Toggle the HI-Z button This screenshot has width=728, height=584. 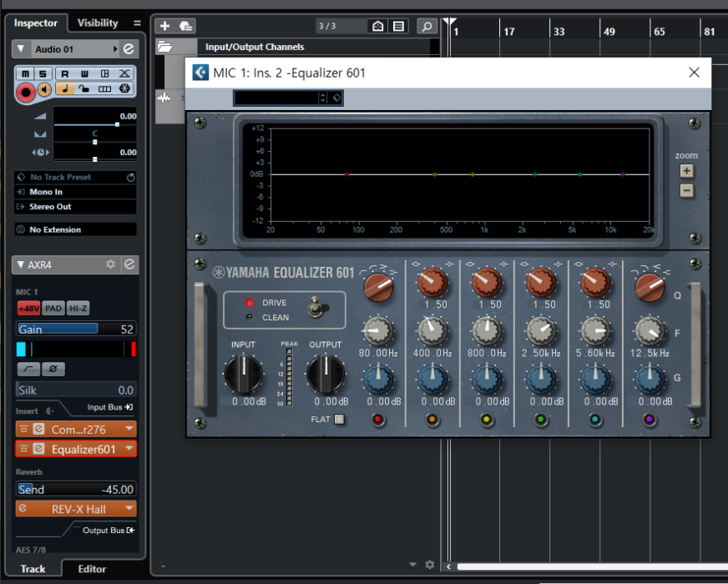pyautogui.click(x=78, y=308)
